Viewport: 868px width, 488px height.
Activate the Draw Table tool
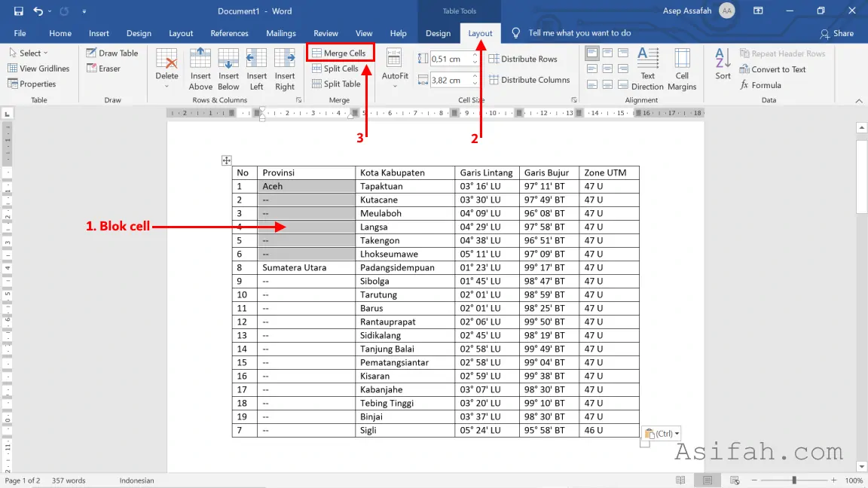point(112,53)
